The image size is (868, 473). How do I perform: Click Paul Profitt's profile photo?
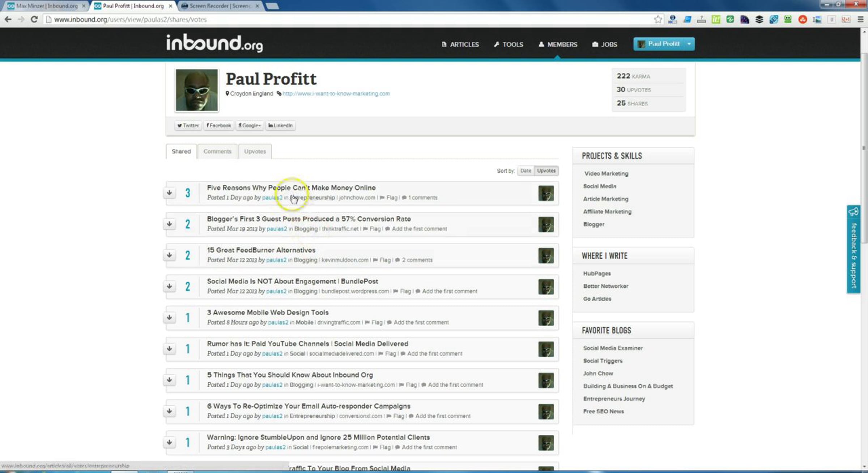(197, 90)
